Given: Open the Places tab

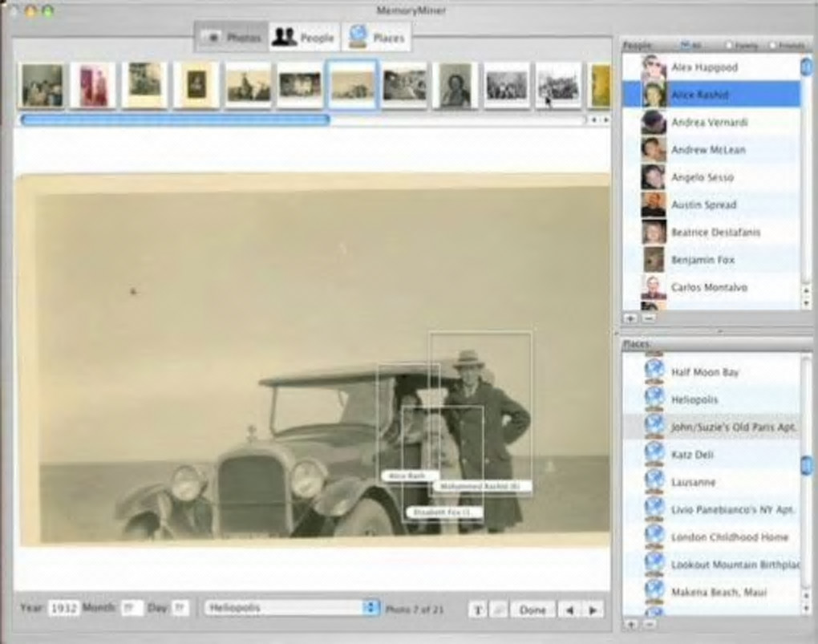Looking at the screenshot, I should [376, 37].
